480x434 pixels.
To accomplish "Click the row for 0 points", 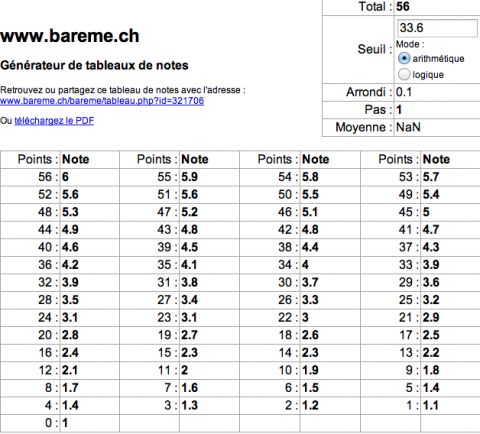I will coord(60,423).
